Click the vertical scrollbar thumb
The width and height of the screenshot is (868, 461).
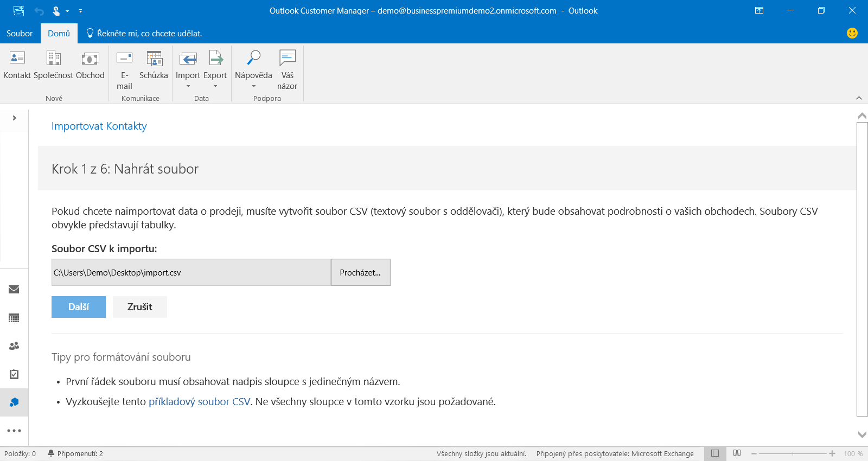click(862, 269)
